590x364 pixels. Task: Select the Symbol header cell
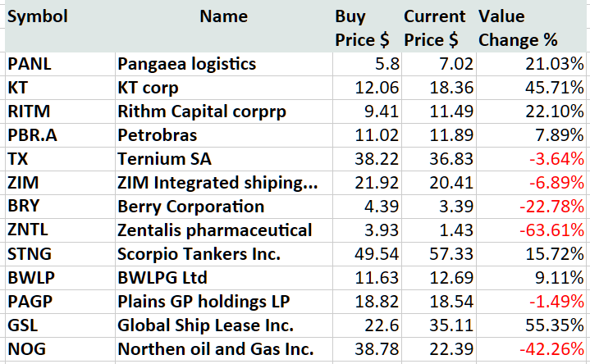pos(37,16)
